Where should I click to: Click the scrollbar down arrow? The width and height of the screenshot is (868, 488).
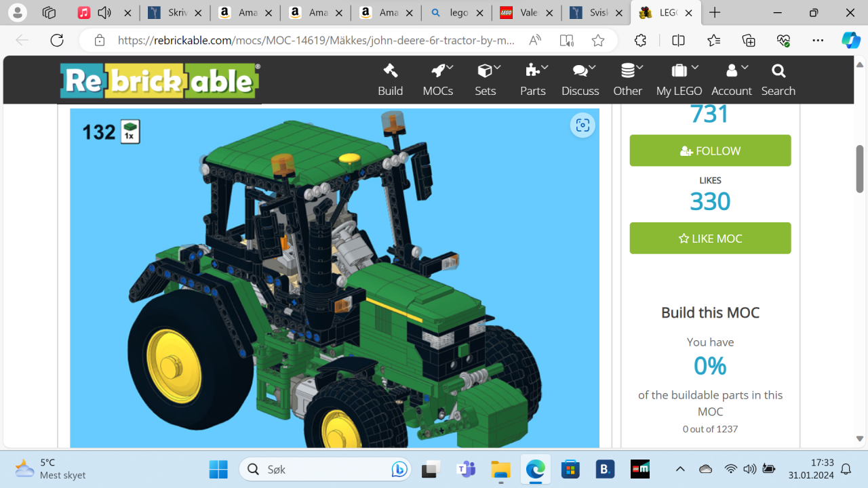(x=860, y=439)
